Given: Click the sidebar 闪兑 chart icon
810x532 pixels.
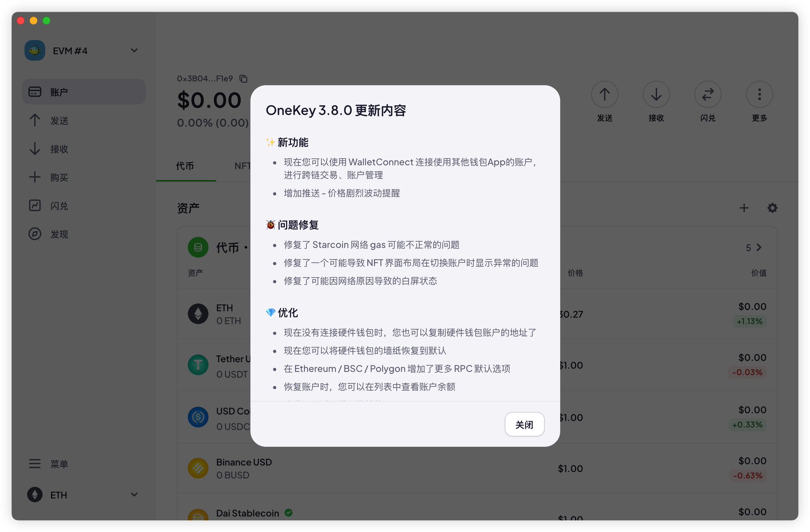Looking at the screenshot, I should pos(35,205).
